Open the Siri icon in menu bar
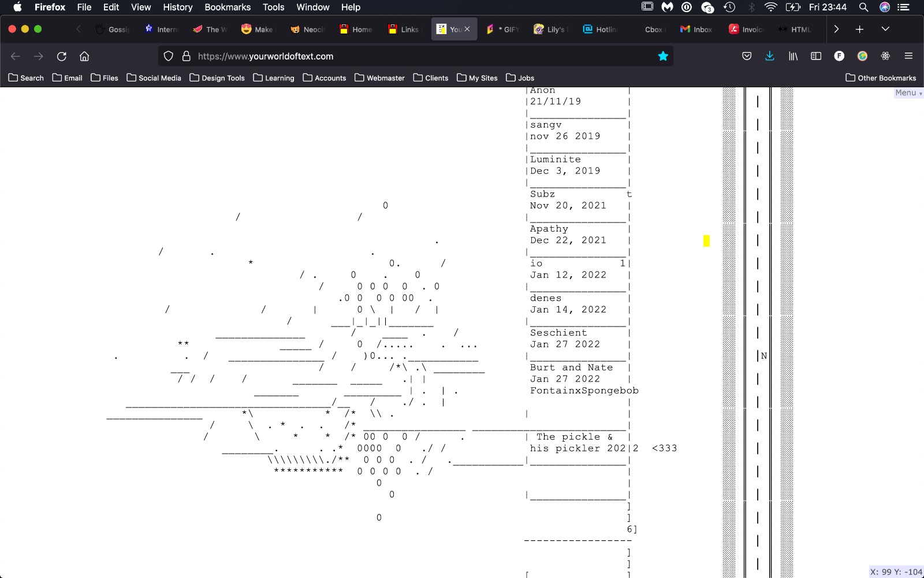The width and height of the screenshot is (924, 578). [x=884, y=7]
